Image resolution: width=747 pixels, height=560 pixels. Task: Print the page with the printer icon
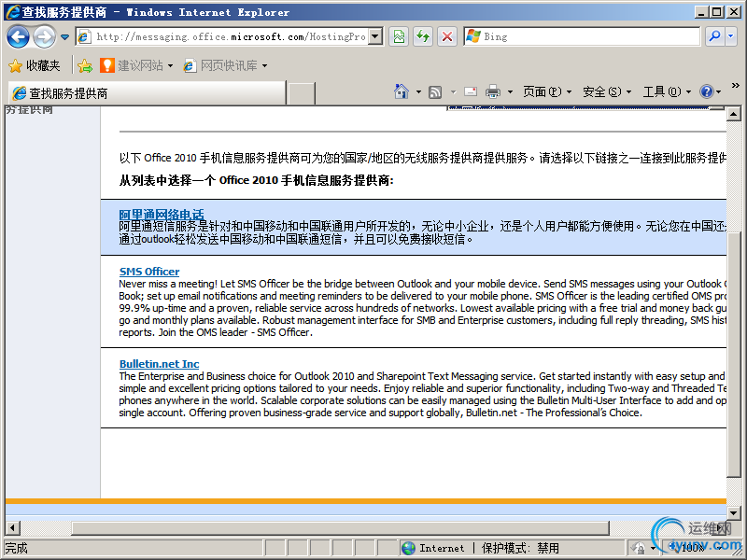(493, 91)
